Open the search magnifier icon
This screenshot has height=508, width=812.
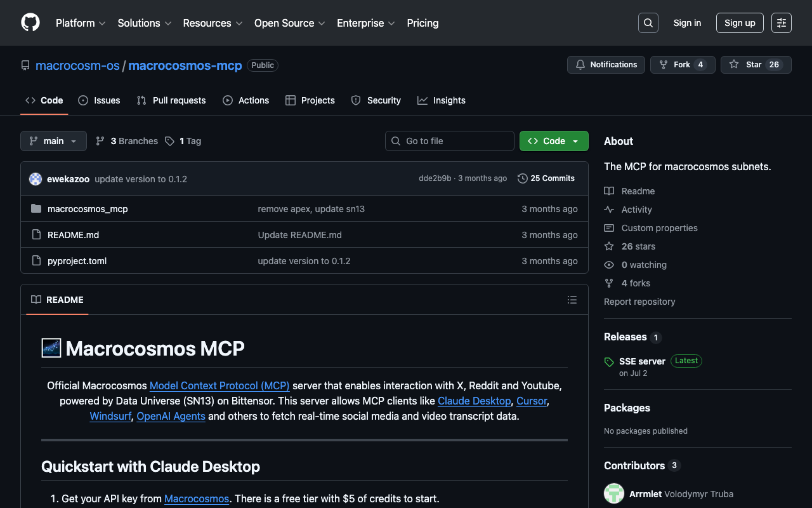[648, 23]
